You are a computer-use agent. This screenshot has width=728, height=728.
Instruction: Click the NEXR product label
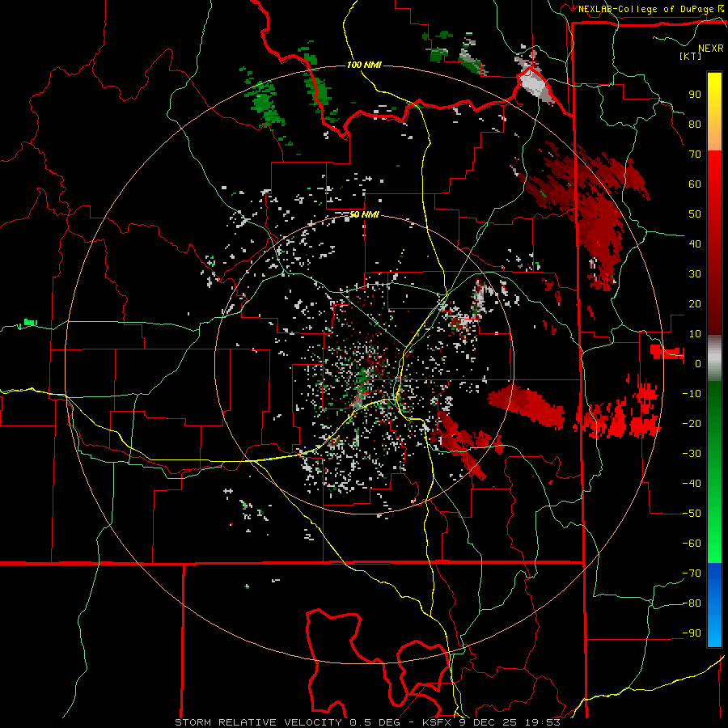711,49
